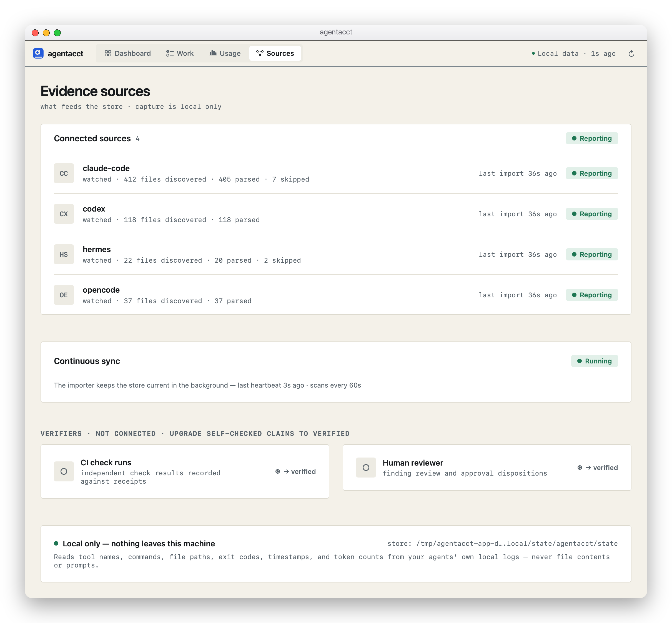Click Reporting badge in Connected sources header
This screenshot has height=623, width=672.
[592, 138]
